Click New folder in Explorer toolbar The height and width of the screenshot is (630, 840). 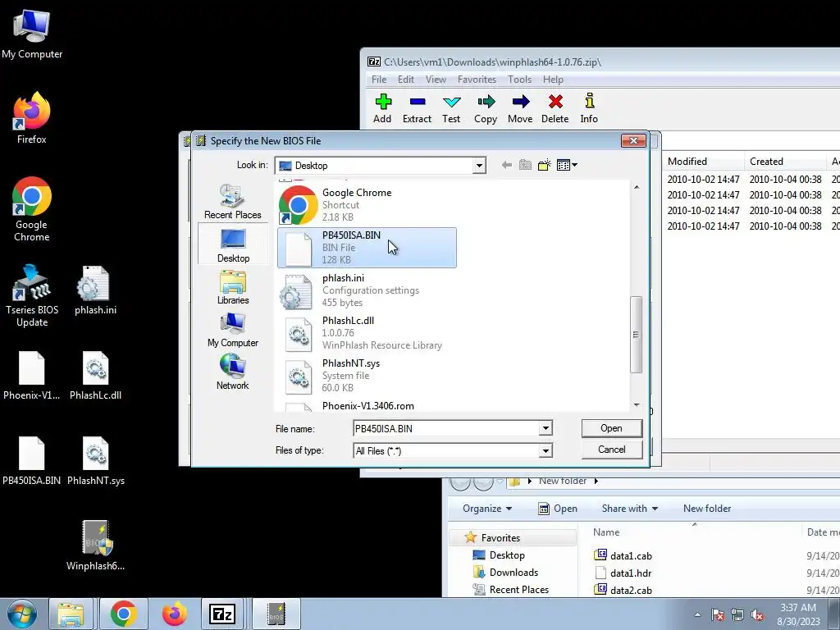tap(706, 509)
